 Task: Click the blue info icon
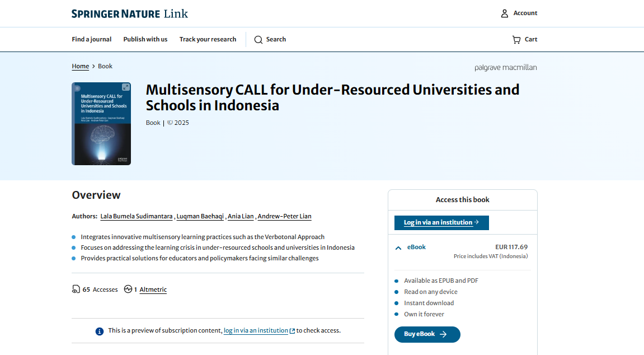(100, 331)
